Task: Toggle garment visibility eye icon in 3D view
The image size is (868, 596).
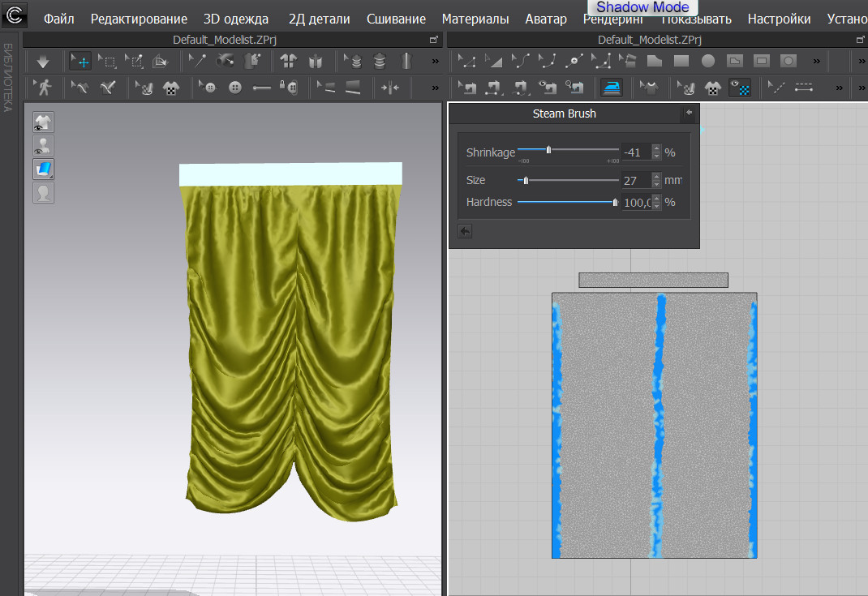Action: pyautogui.click(x=43, y=122)
